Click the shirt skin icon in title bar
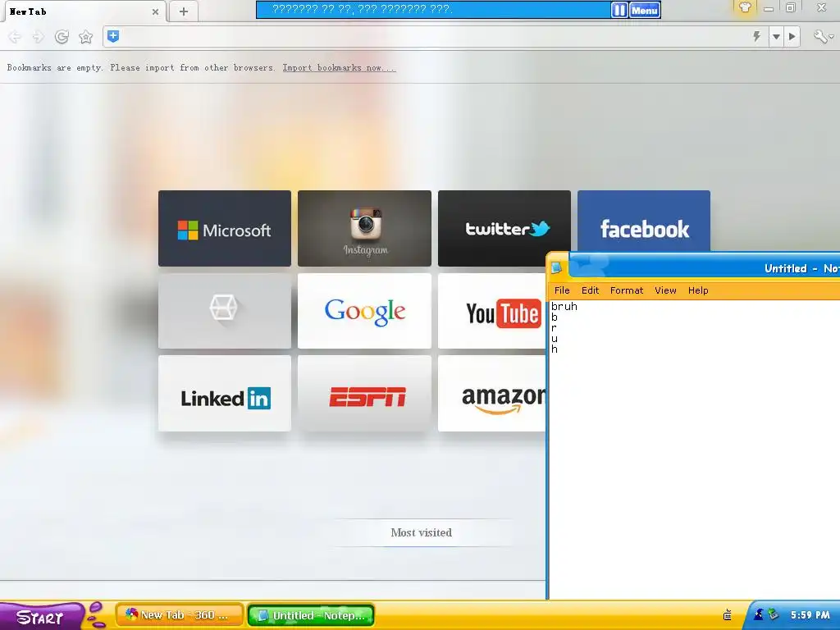Image resolution: width=840 pixels, height=630 pixels. [745, 7]
